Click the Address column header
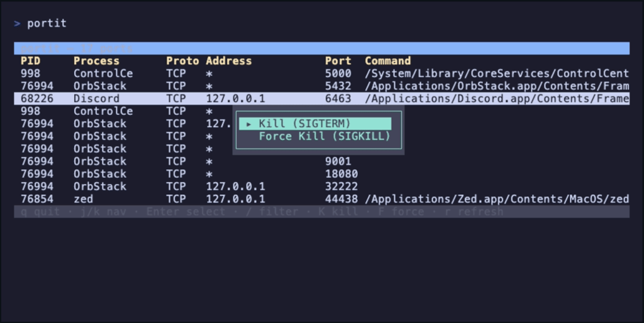Viewport: 644px width, 323px height. 229,61
